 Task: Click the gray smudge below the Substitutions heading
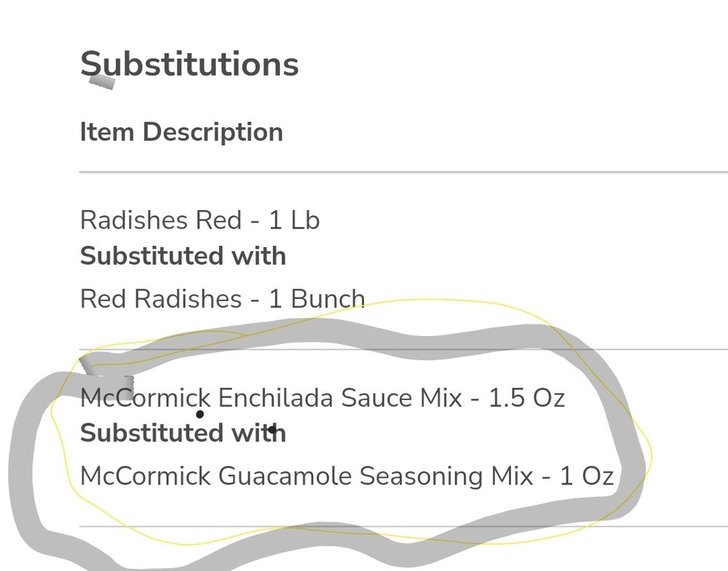click(102, 82)
